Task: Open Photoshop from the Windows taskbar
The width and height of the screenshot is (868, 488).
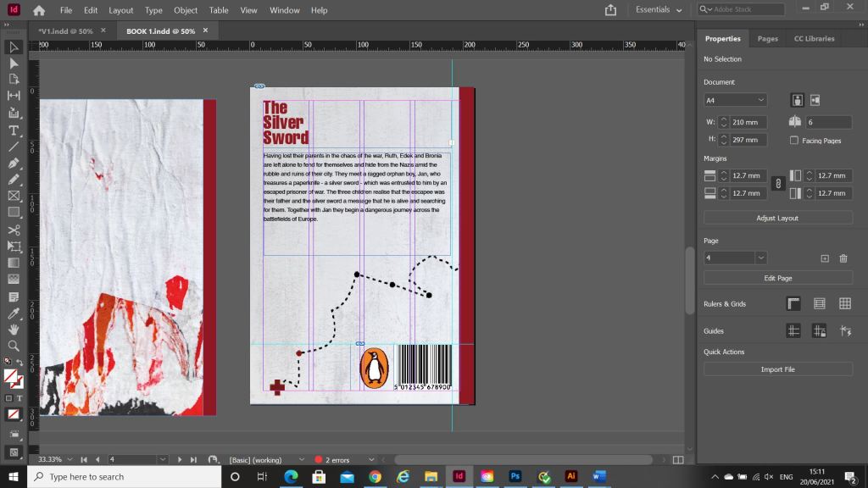Action: tap(515, 476)
